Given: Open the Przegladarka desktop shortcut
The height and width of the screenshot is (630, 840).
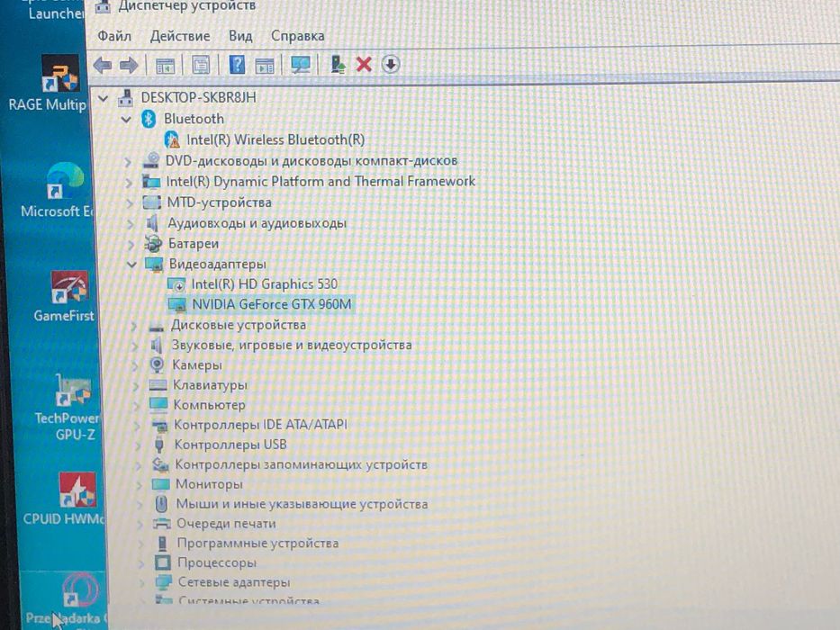Looking at the screenshot, I should 80,589.
